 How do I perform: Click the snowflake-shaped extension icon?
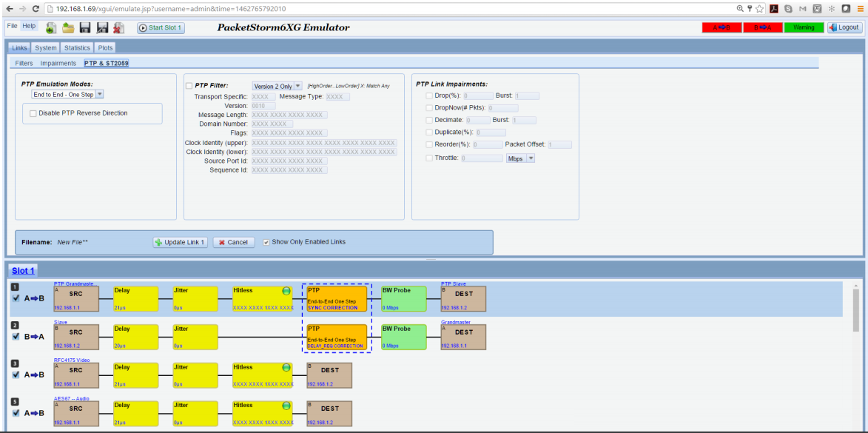tap(832, 9)
